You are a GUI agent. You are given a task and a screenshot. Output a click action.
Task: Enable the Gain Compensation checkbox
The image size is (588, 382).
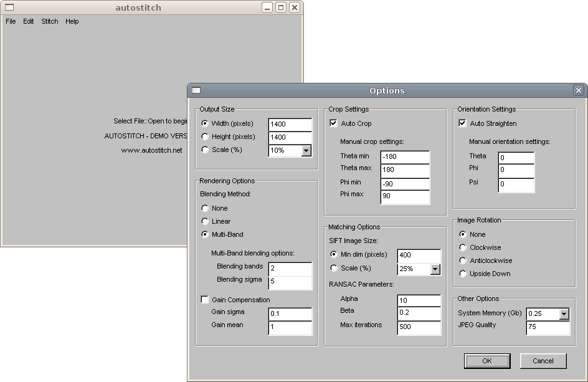coord(205,300)
